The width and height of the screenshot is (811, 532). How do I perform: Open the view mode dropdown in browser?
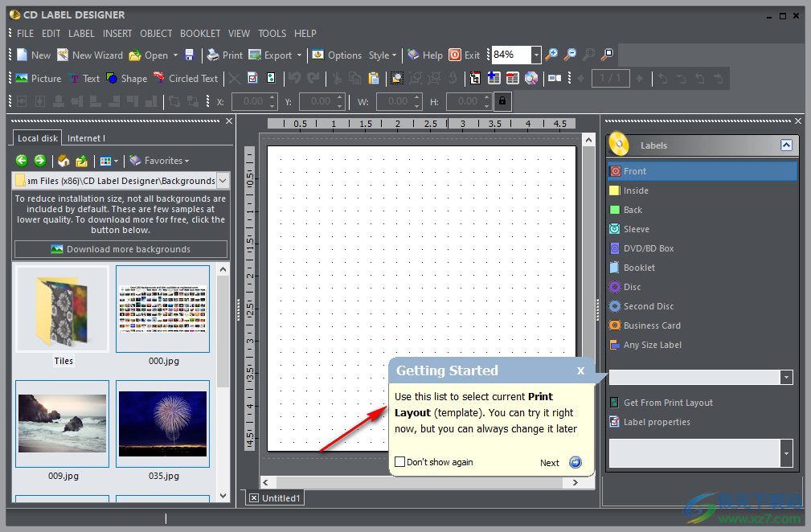109,162
